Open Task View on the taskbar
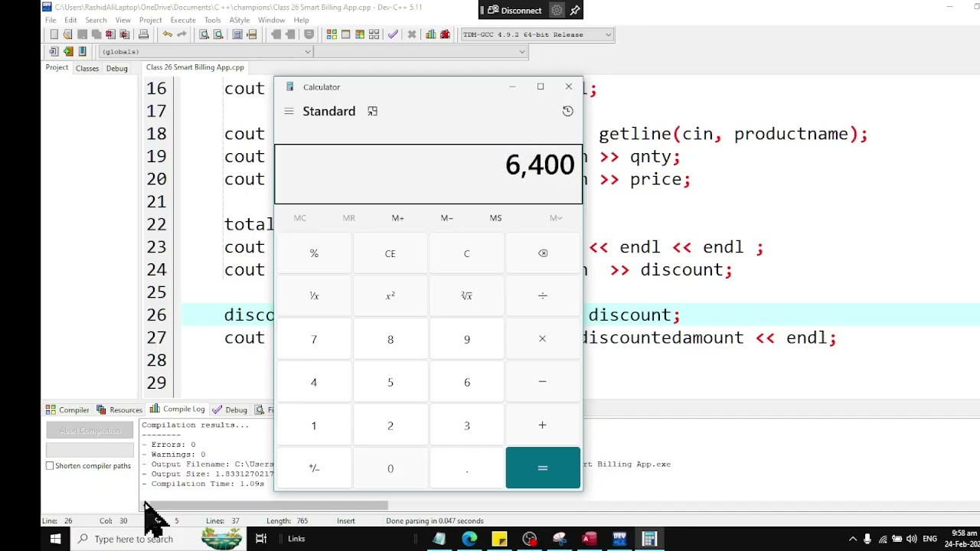This screenshot has height=551, width=980. 261,539
